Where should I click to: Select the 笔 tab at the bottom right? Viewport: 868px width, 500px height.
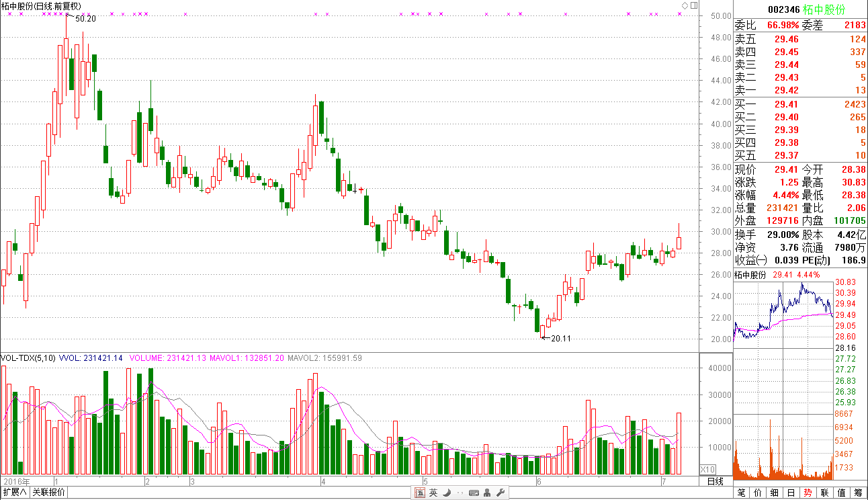click(x=741, y=493)
